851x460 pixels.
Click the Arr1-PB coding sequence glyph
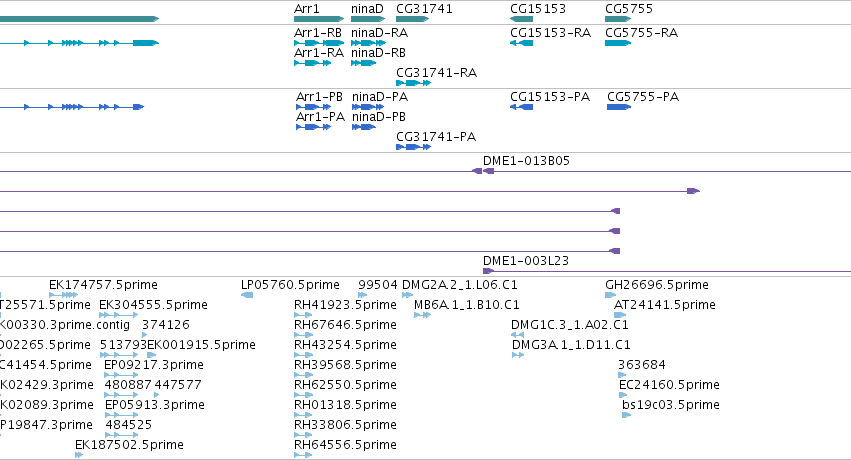coord(313,107)
